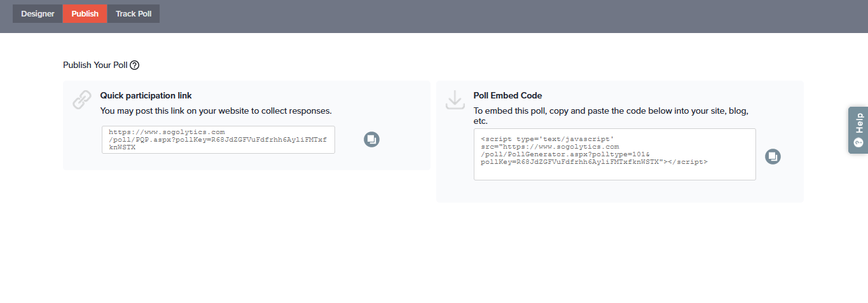
Task: Click the question mark in Help tab
Action: [x=858, y=142]
